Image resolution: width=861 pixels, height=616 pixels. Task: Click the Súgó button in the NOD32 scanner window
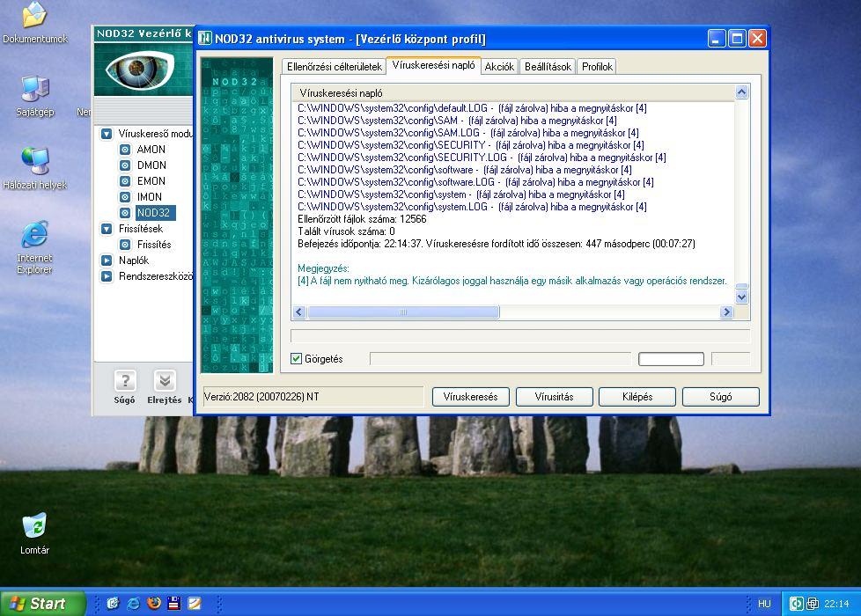point(721,397)
